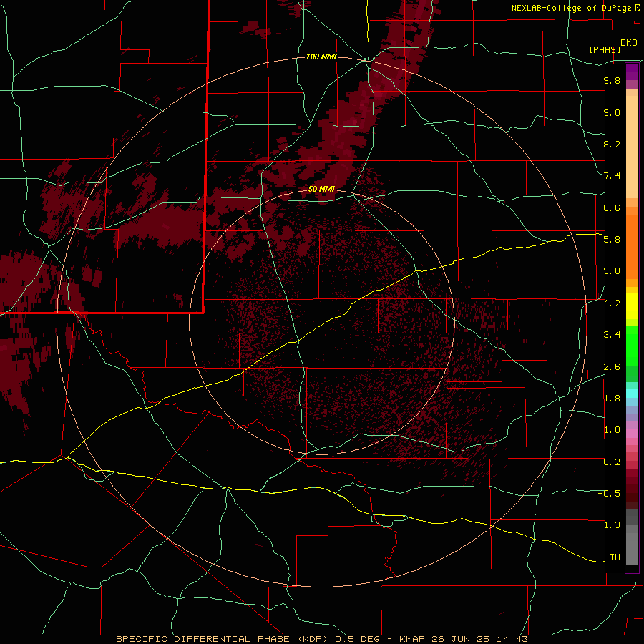Click the 4.2 legend value

click(x=612, y=303)
